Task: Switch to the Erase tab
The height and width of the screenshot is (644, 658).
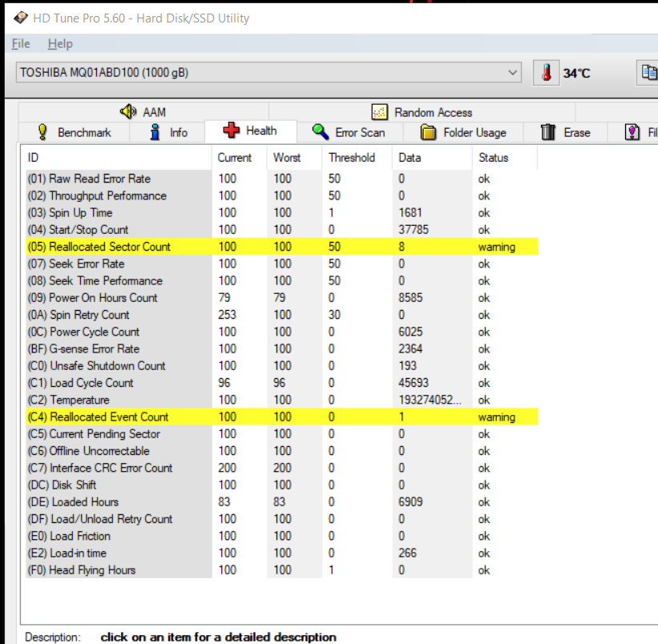Action: pyautogui.click(x=565, y=132)
